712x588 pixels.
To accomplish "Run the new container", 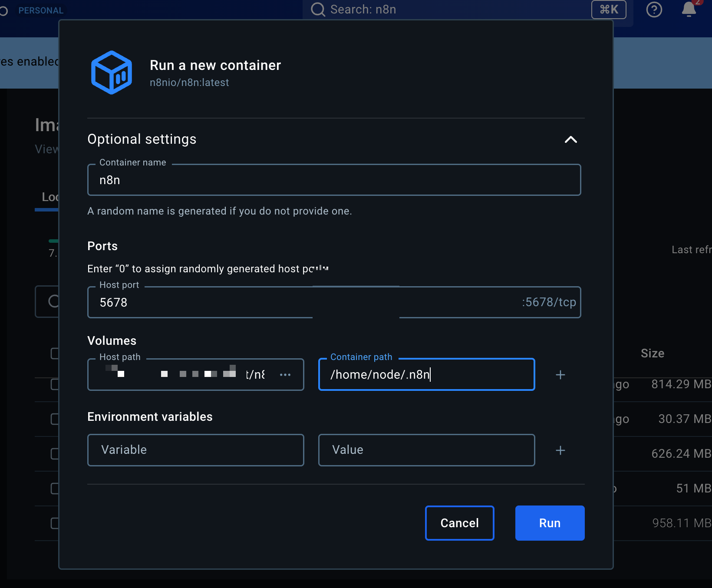I will [x=550, y=523].
